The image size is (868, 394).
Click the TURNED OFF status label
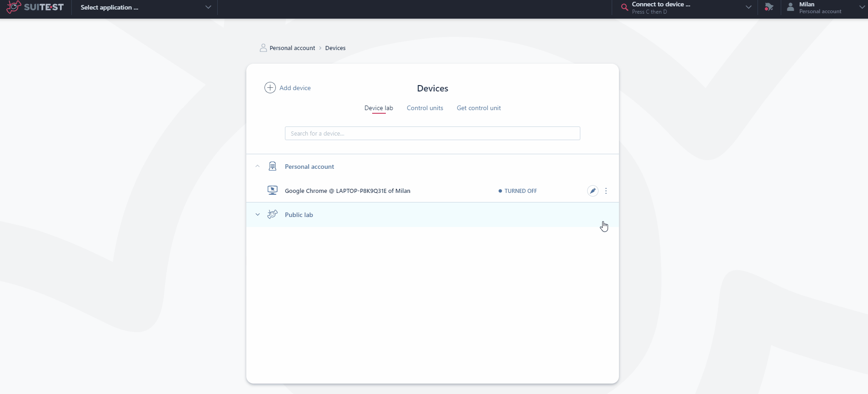click(520, 191)
